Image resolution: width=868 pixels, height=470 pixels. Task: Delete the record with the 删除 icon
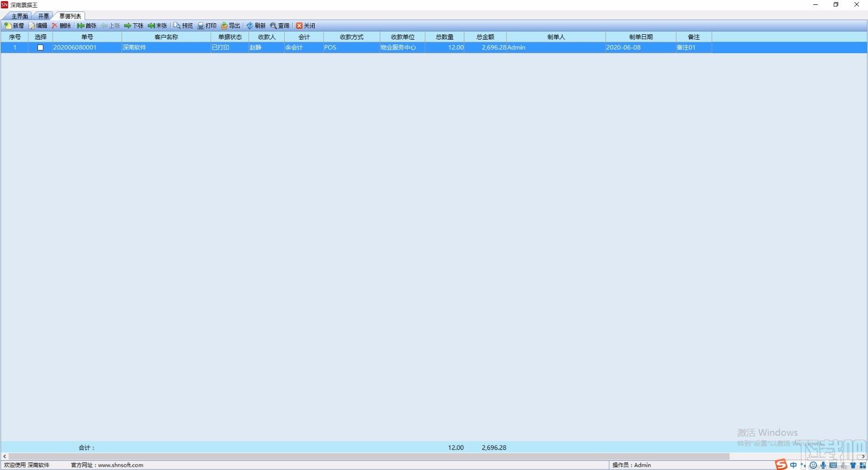click(61, 26)
